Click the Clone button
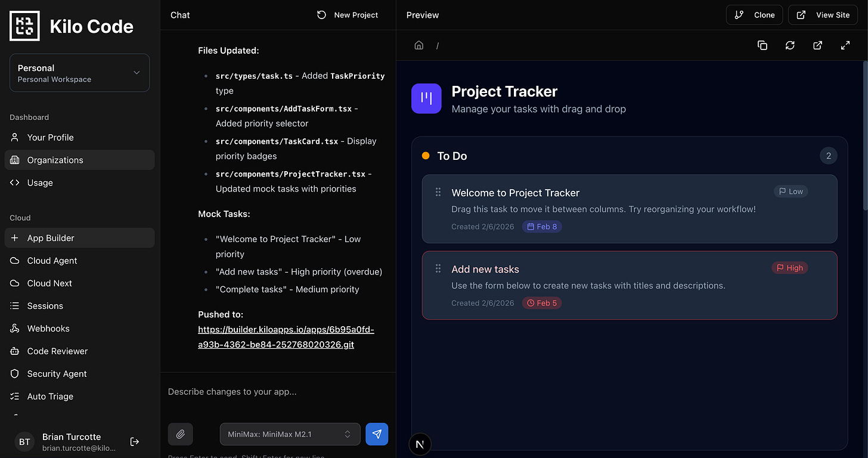Viewport: 868px width, 458px height. click(754, 15)
